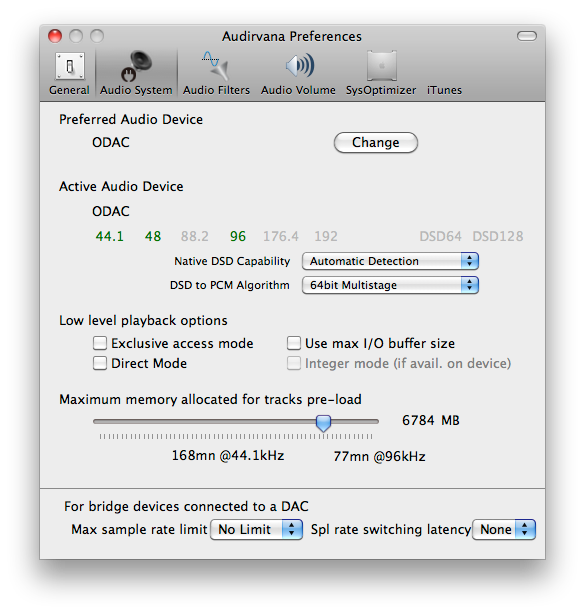Click the 176.4 sample rate value
Viewport: 585px width, 614px height.
pyautogui.click(x=281, y=236)
